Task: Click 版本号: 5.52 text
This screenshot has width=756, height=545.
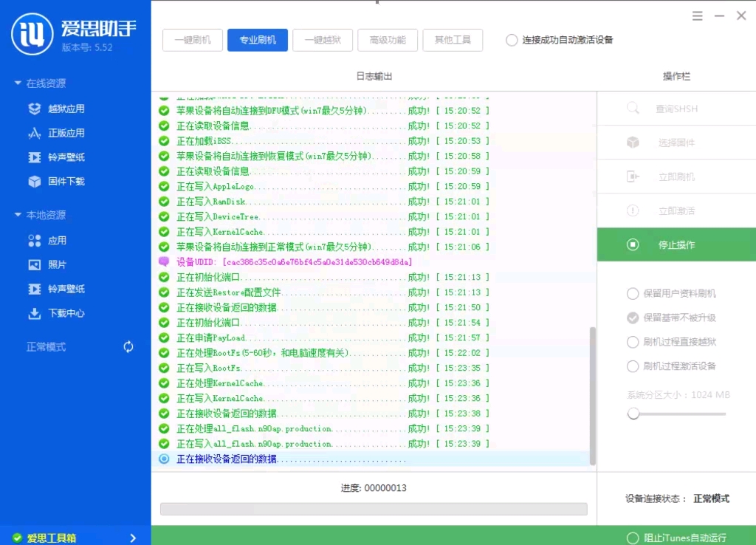Action: (x=87, y=47)
